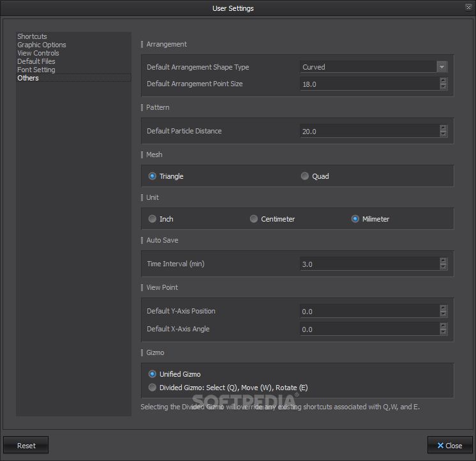Image resolution: width=476 pixels, height=461 pixels.
Task: Click the Default Y-Axis Position field
Action: coord(369,311)
